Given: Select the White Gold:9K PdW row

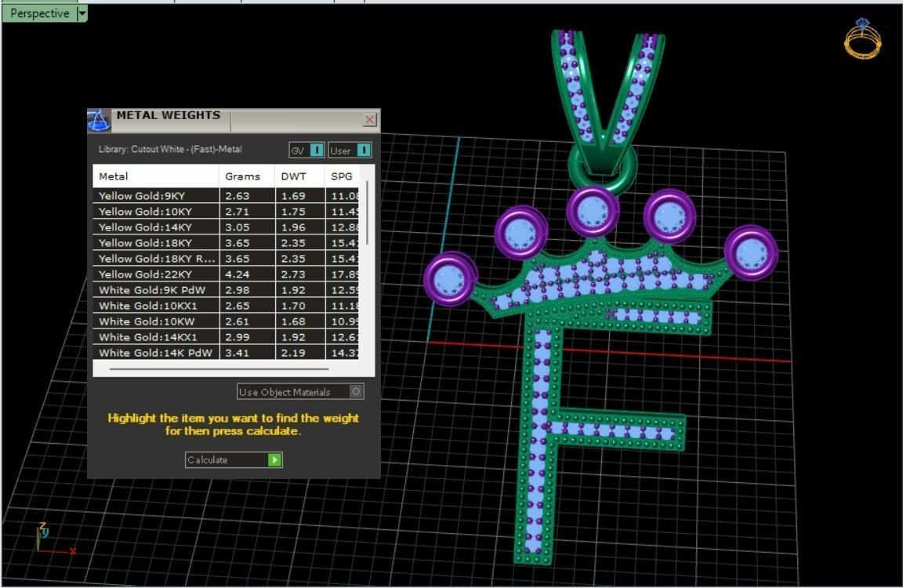Looking at the screenshot, I should [x=226, y=289].
